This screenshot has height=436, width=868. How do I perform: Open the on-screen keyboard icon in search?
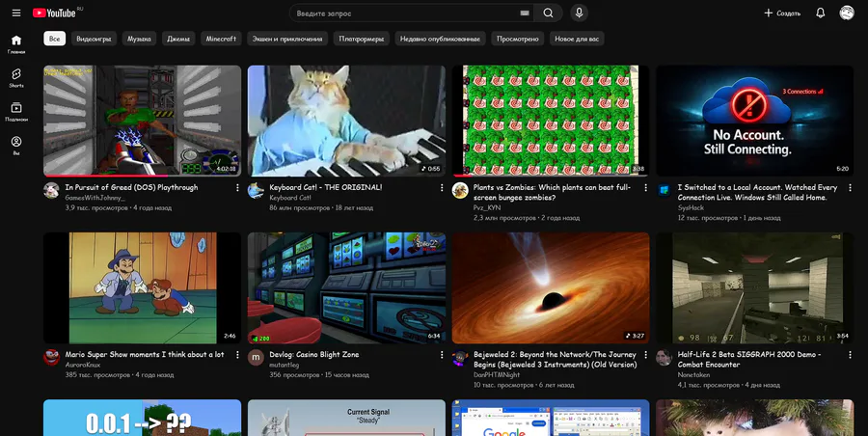coord(525,13)
